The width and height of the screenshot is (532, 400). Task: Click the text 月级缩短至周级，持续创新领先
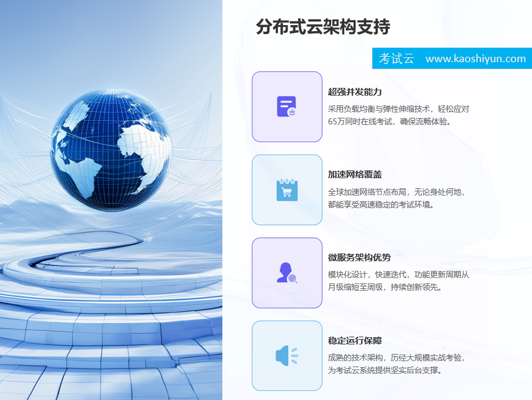click(x=383, y=287)
